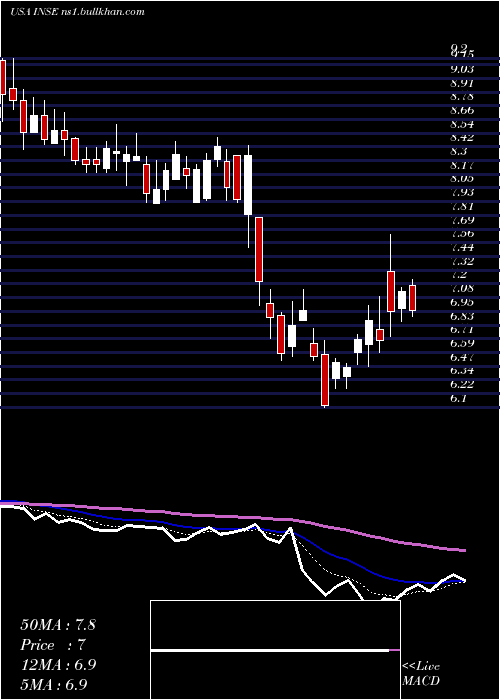Click the 8.91 price axis label
Screen dimensions: 500x700
click(462, 83)
